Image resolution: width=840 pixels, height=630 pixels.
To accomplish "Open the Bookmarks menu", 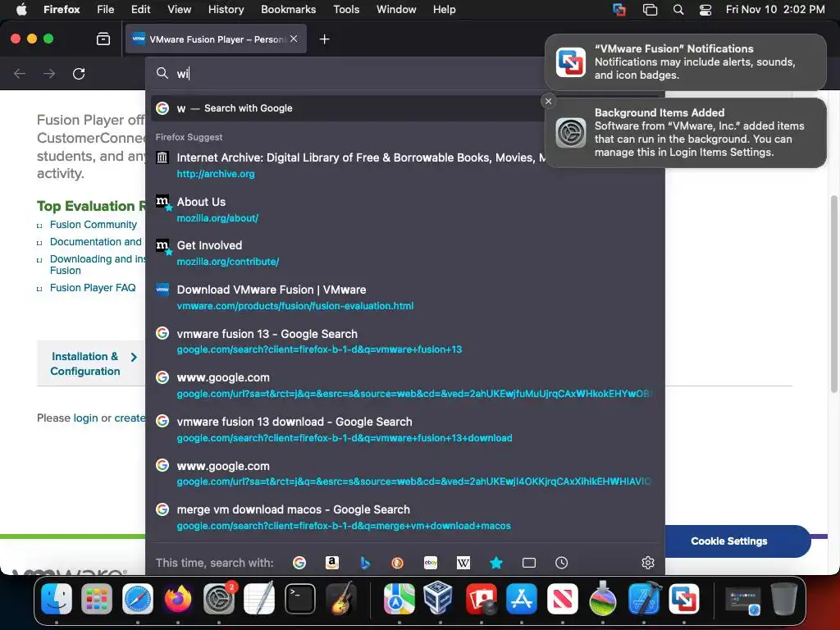I will (x=288, y=9).
